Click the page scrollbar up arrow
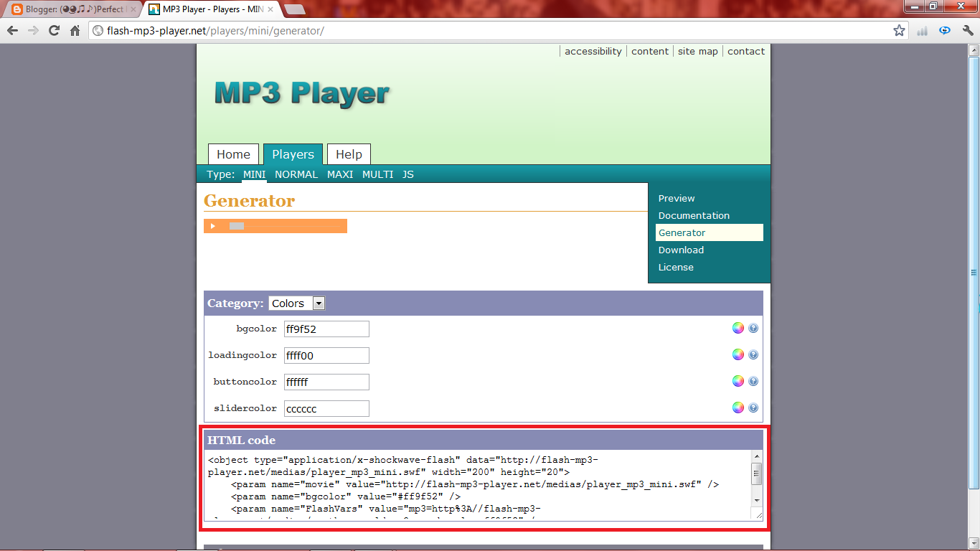 pyautogui.click(x=974, y=50)
